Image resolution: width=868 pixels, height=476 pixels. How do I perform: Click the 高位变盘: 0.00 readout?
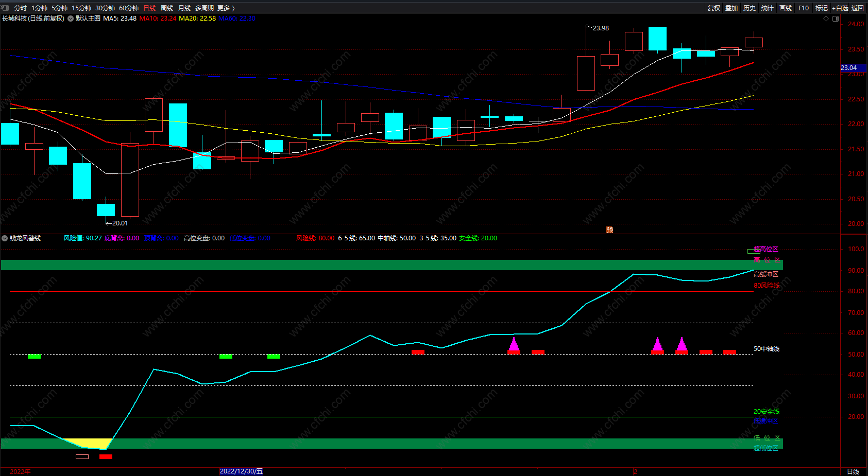click(204, 238)
